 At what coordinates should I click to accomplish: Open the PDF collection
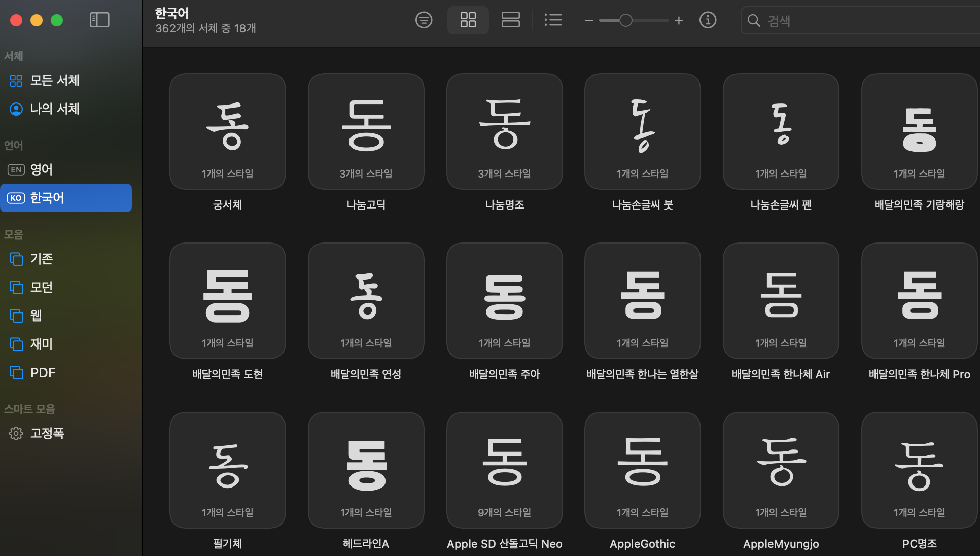43,373
